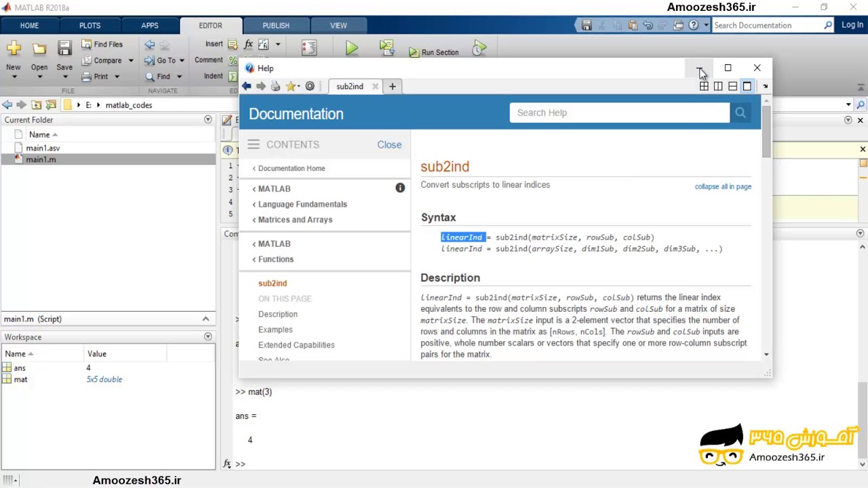
Task: Split Help view top and bottom
Action: click(732, 86)
